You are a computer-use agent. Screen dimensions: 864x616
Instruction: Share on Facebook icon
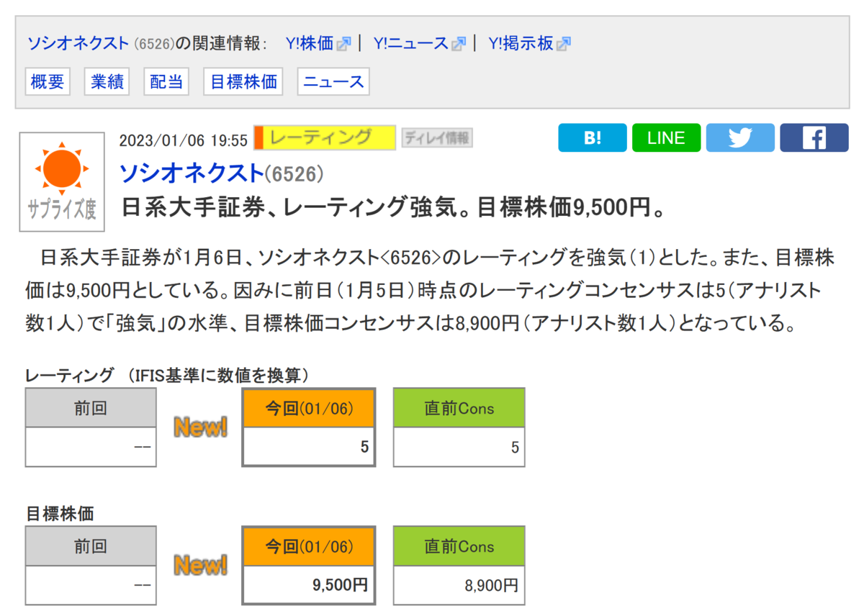tap(814, 137)
